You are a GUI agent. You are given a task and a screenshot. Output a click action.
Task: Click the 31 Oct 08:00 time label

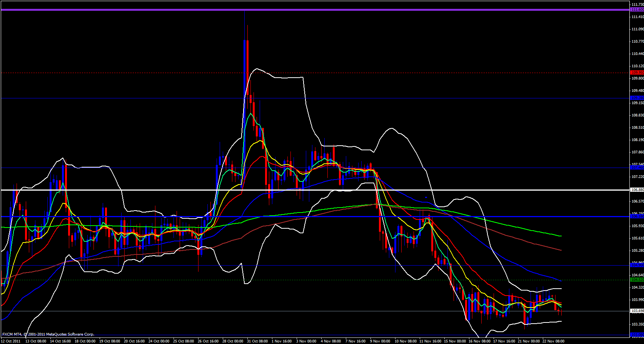tap(257, 341)
